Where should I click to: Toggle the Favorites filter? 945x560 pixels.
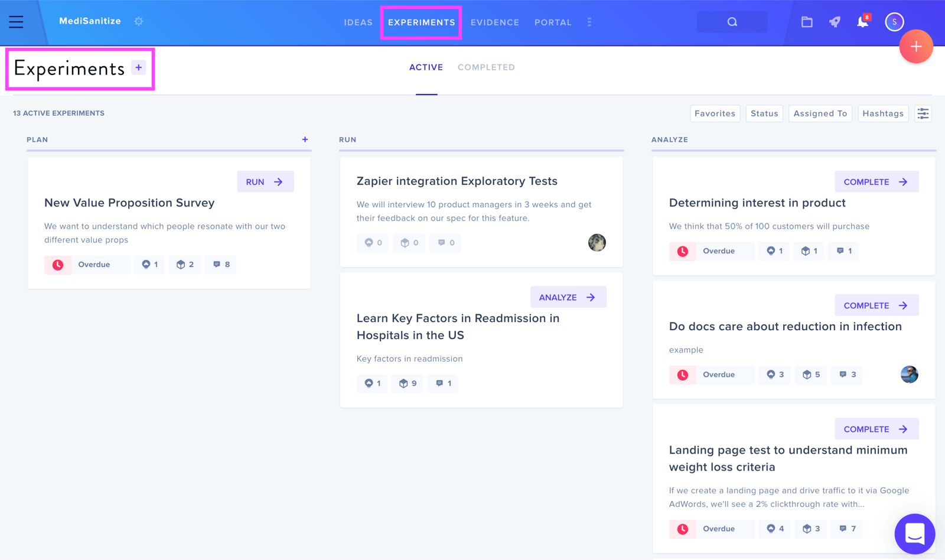point(715,113)
